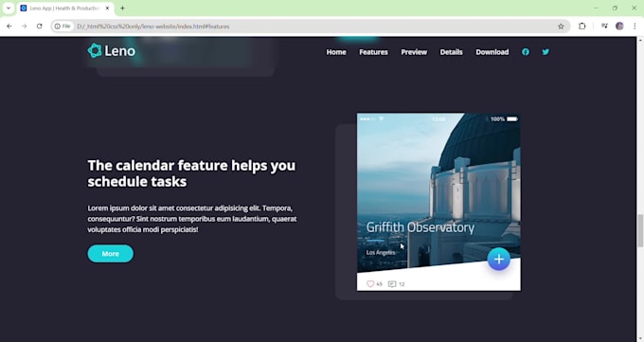The image size is (644, 342).
Task: Go to Preview in the navbar
Action: coord(414,52)
